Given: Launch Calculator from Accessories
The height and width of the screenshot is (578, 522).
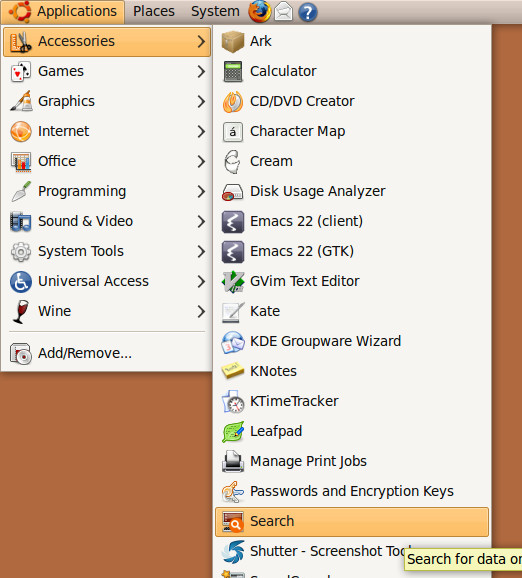Looking at the screenshot, I should click(x=352, y=71).
